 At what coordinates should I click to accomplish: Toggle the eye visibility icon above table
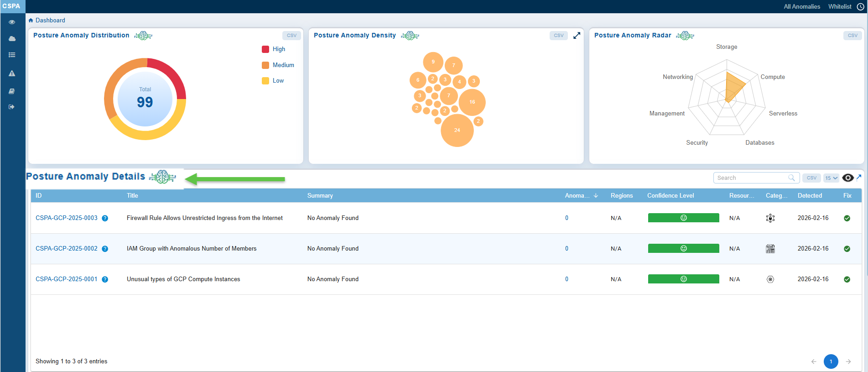pos(847,178)
